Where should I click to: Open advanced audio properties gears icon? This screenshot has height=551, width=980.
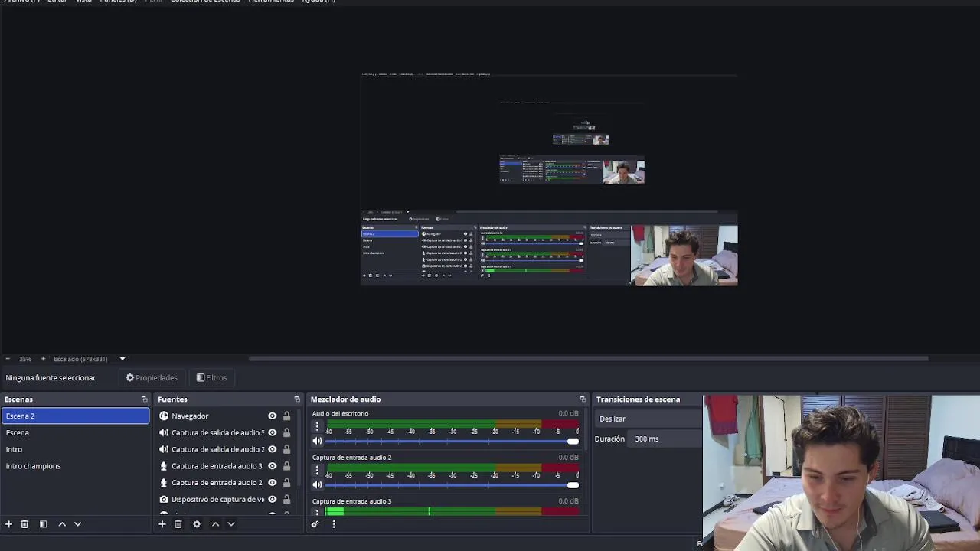pyautogui.click(x=315, y=524)
